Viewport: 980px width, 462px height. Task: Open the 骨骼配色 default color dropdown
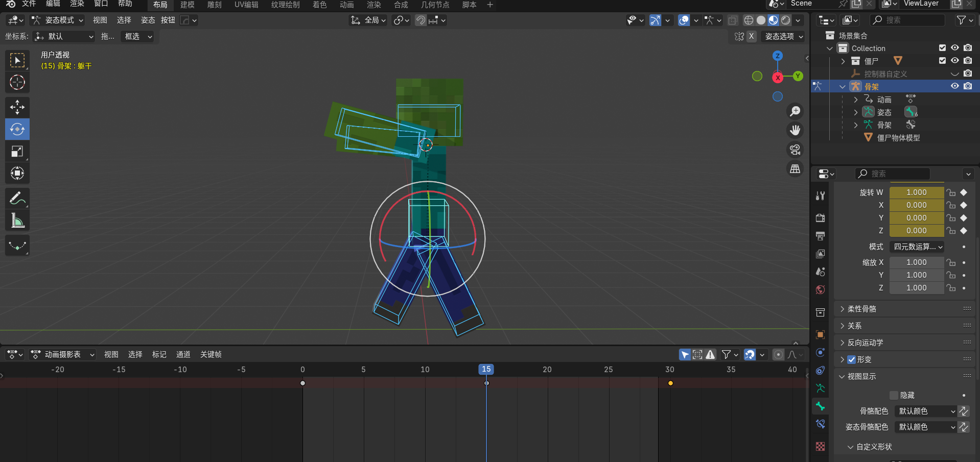point(926,411)
